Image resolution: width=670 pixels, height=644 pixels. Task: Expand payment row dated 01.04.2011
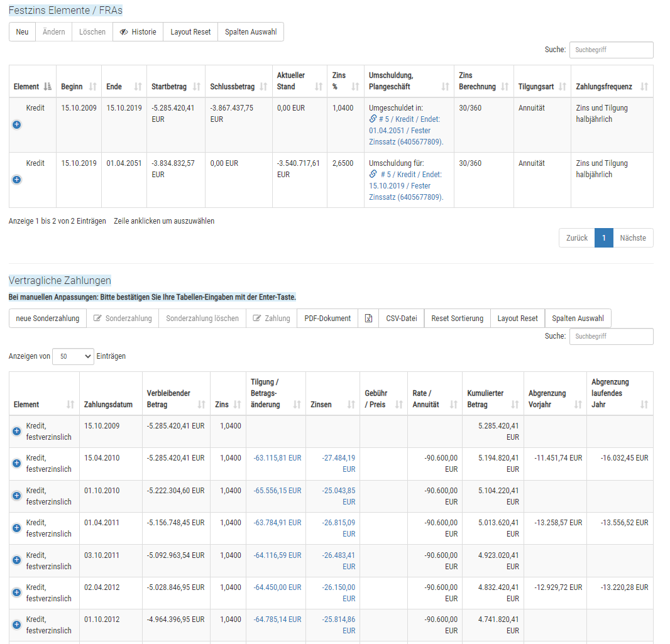[x=17, y=528]
